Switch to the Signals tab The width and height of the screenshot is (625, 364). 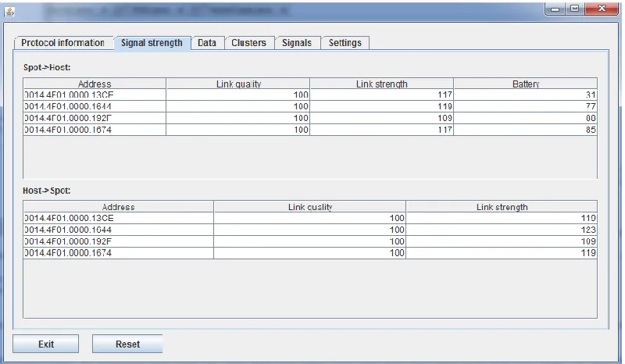click(x=297, y=43)
